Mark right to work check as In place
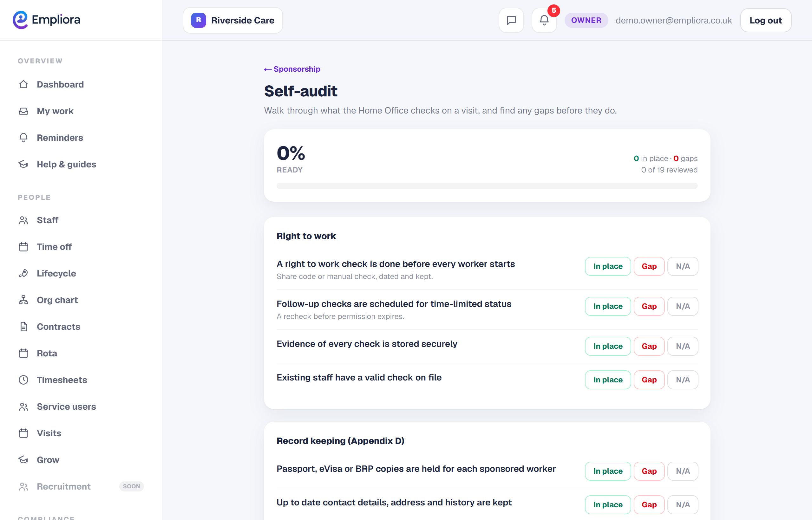Viewport: 812px width, 520px height. click(608, 266)
